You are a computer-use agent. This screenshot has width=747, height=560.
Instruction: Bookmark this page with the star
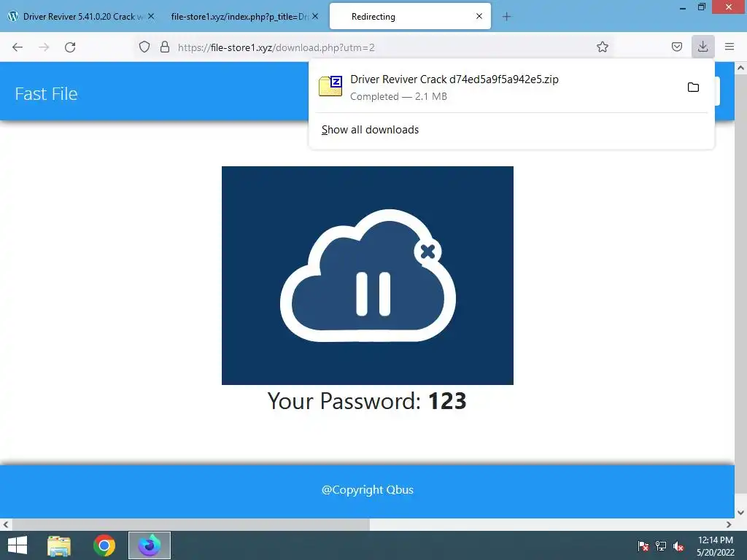click(602, 47)
